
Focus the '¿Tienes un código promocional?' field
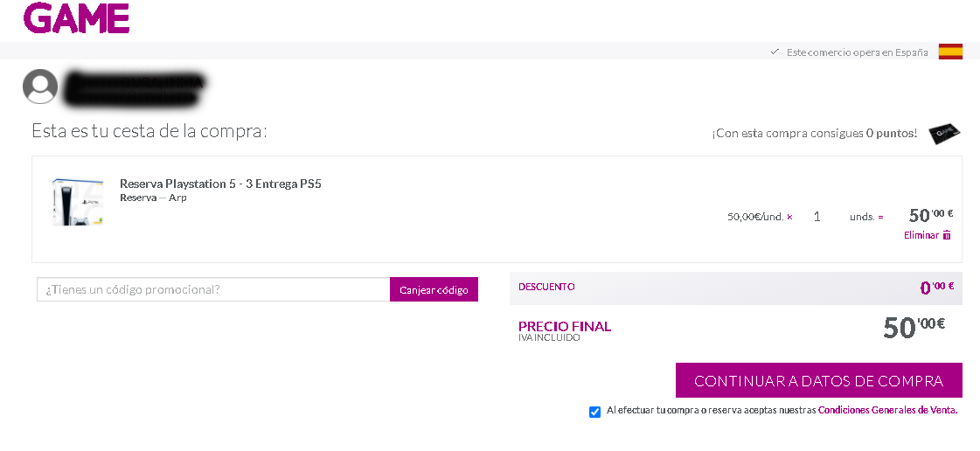pos(214,289)
